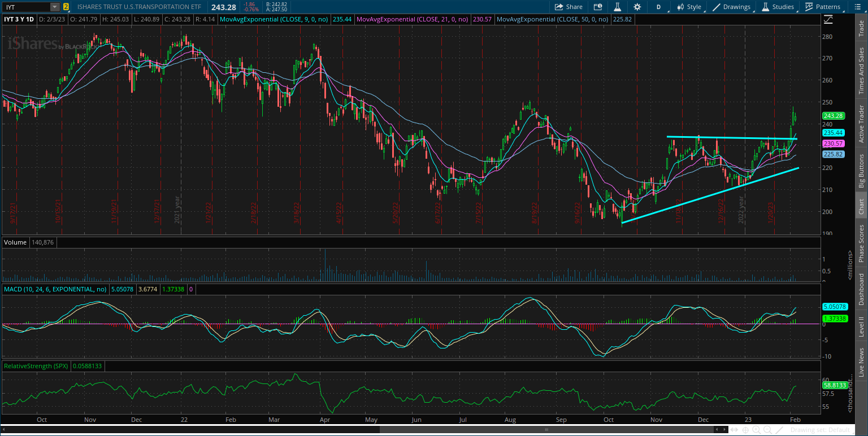Open the Style dropdown menu
The image size is (868, 436).
689,7
